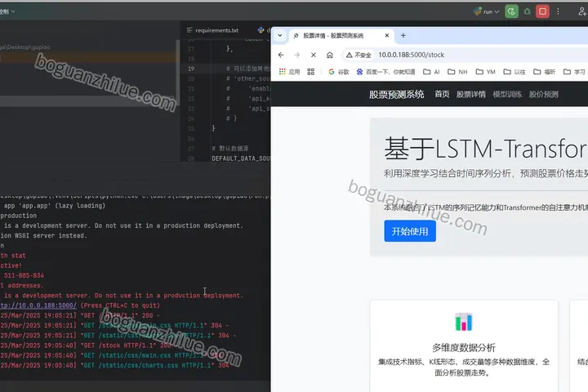This screenshot has width=588, height=392.
Task: Open the 以往 bookmarks folder
Action: (514, 72)
